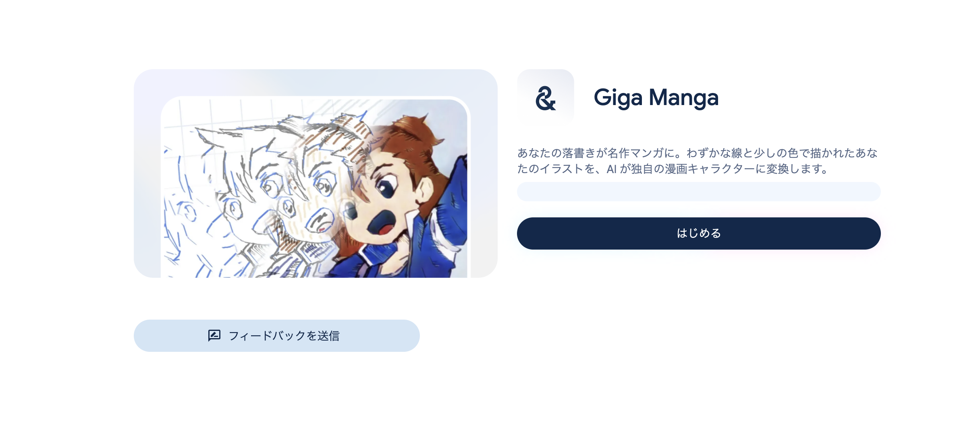Click the word "Manga" in the title
The width and height of the screenshot is (980, 442).
684,98
